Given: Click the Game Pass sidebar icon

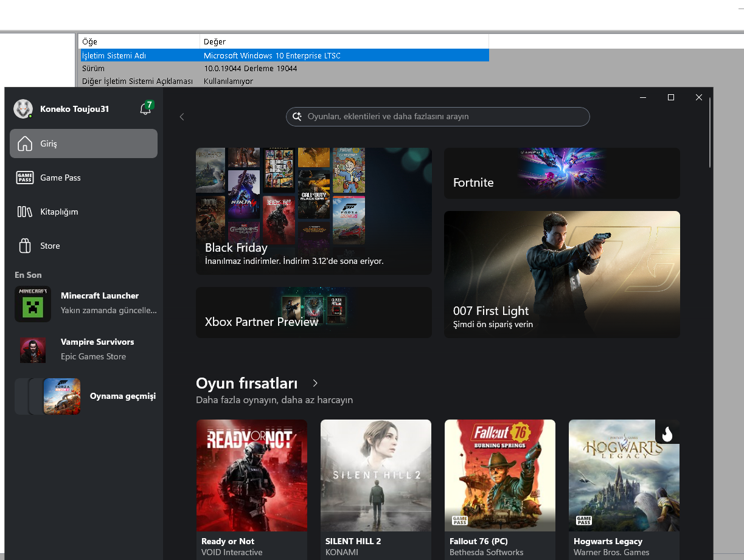Looking at the screenshot, I should [25, 178].
